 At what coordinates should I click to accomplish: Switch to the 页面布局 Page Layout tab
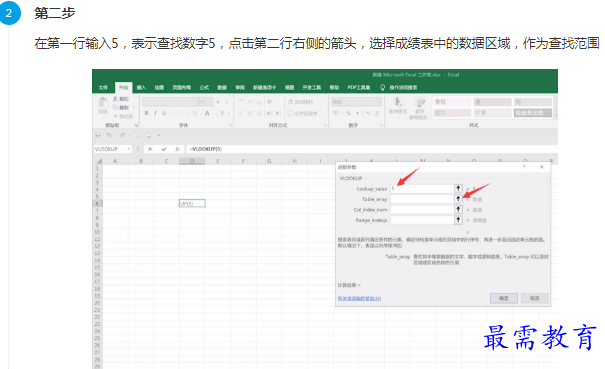tap(181, 88)
